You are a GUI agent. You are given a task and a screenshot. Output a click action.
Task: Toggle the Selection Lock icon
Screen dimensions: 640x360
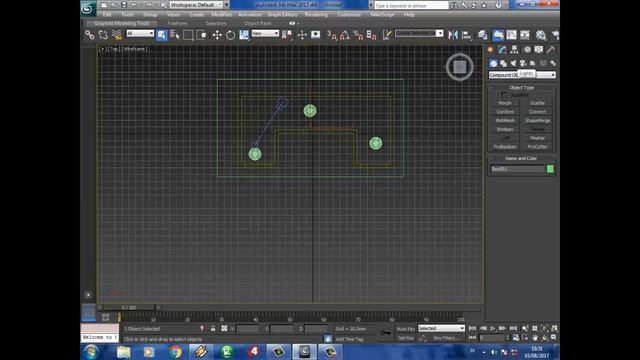tap(213, 329)
